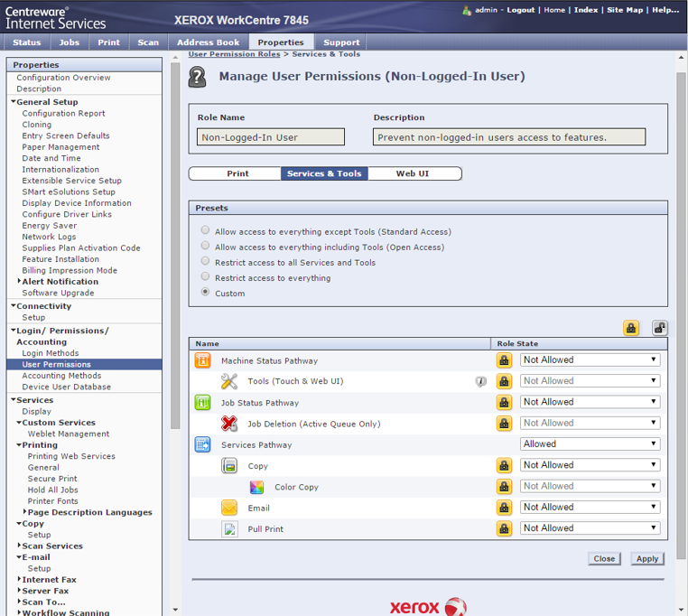Image resolution: width=688 pixels, height=616 pixels.
Task: Click the Tools wrench and screwdriver icon
Action: (x=229, y=381)
